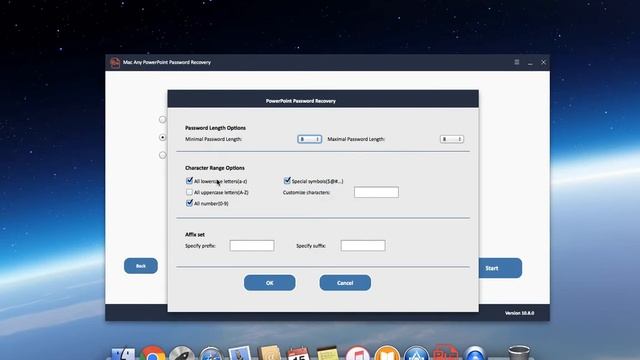The height and width of the screenshot is (360, 640).
Task: Click the Character Range Options heading
Action: point(215,168)
